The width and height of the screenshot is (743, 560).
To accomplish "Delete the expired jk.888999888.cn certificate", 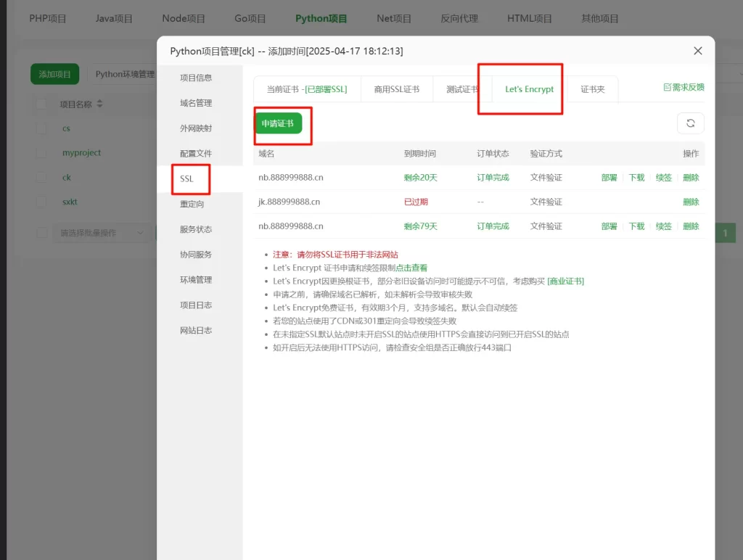I will coord(691,202).
